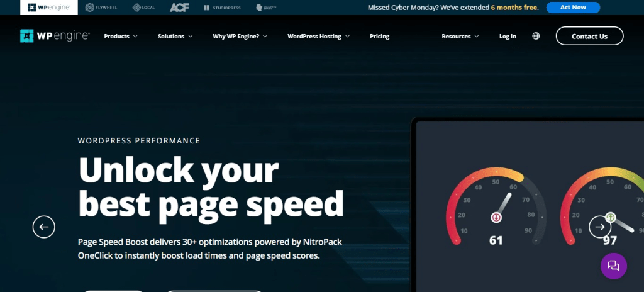Open the ACF brand logo link
This screenshot has height=292, width=644.
pos(179,8)
